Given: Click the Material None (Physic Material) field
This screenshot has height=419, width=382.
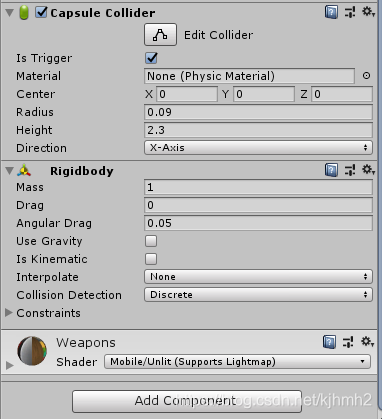Looking at the screenshot, I should pos(249,76).
